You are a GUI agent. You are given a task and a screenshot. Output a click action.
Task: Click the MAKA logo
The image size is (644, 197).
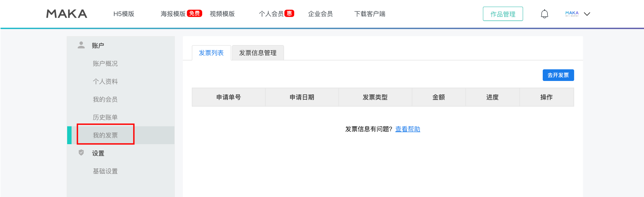67,14
